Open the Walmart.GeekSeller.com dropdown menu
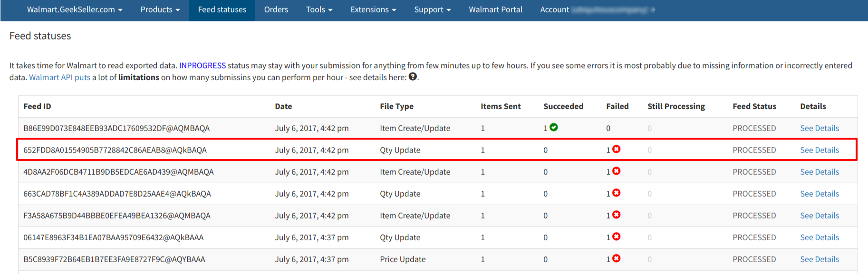The width and height of the screenshot is (868, 274). [75, 9]
